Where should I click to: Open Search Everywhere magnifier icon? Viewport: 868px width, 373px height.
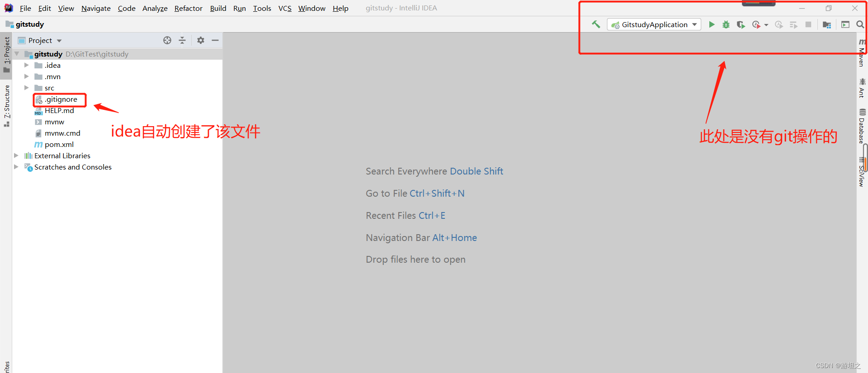tap(860, 24)
